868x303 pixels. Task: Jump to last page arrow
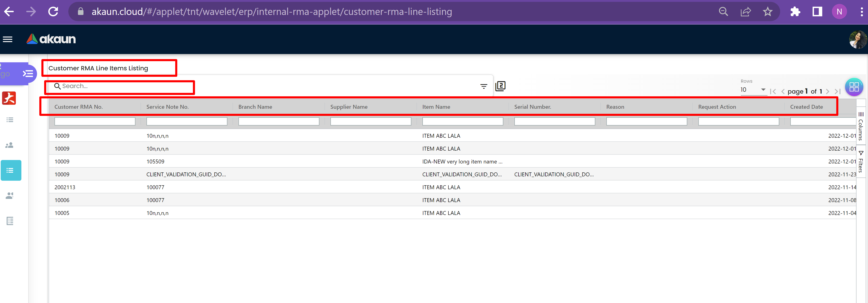coord(838,91)
